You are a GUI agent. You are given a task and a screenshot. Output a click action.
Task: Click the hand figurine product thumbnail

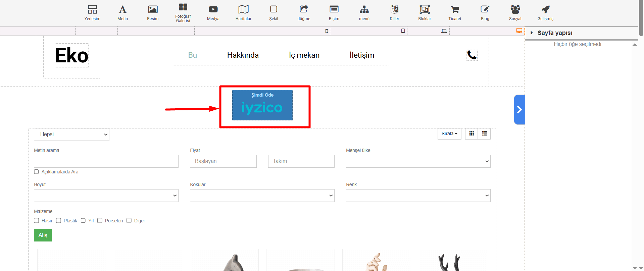377,260
